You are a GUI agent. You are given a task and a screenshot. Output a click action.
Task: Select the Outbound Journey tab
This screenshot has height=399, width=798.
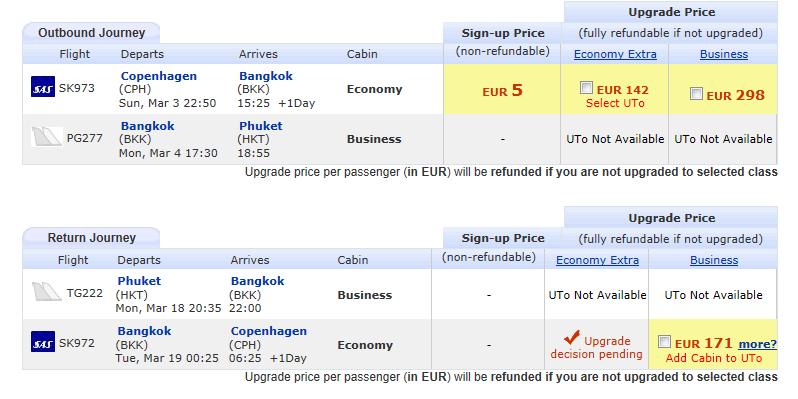(92, 33)
